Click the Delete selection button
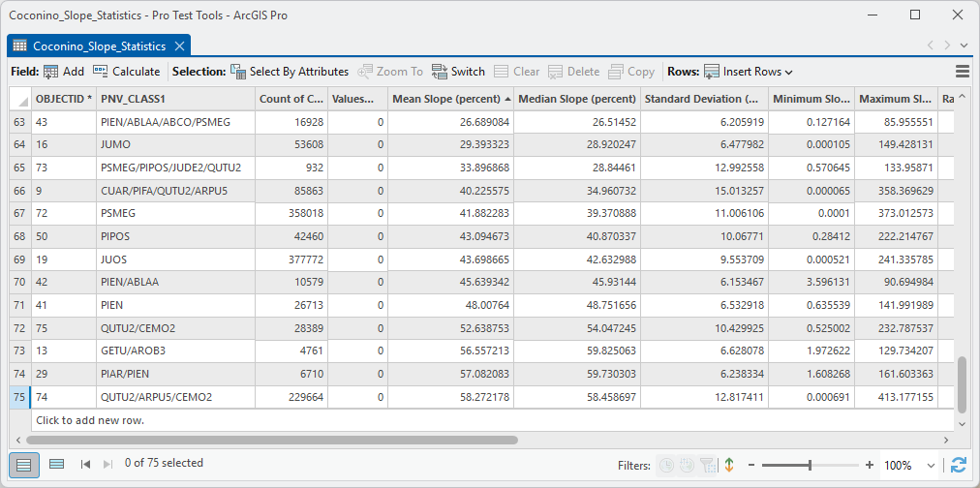Screen dimensions: 980x488 [x=573, y=72]
